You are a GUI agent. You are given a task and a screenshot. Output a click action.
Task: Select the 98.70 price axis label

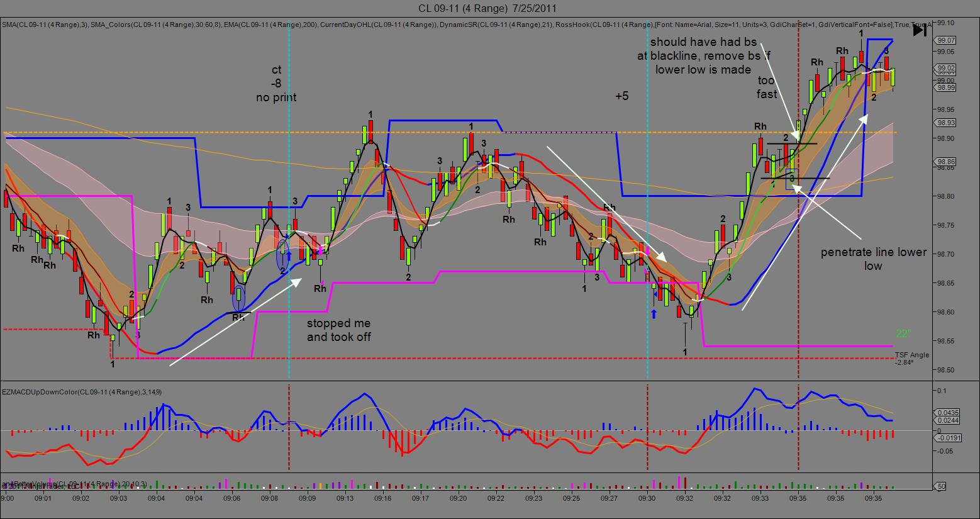pyautogui.click(x=946, y=254)
